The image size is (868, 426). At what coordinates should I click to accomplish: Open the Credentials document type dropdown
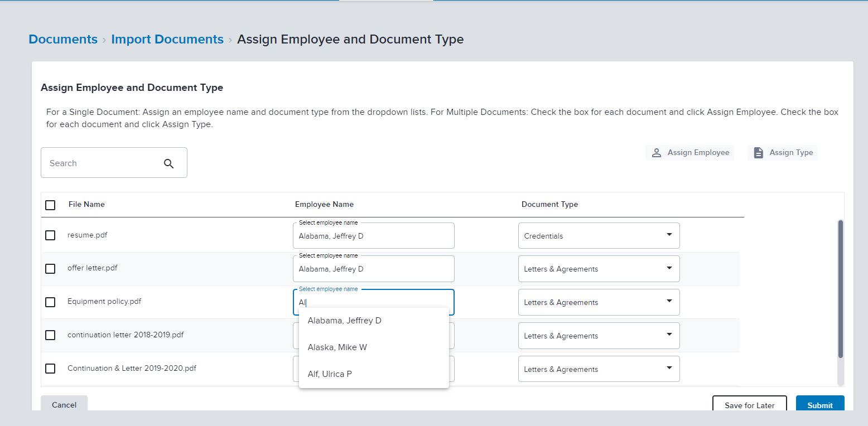tap(599, 236)
